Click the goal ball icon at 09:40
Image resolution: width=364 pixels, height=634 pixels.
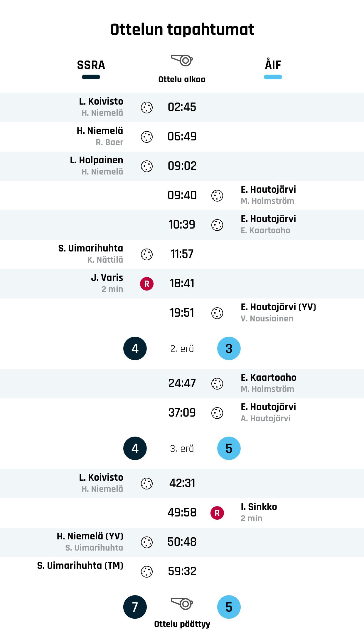(x=217, y=196)
